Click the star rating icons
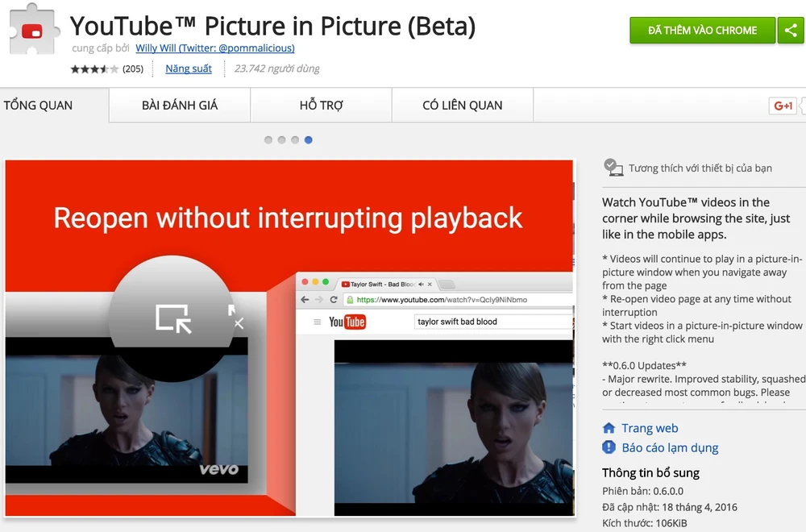This screenshot has width=806, height=532. 94,69
